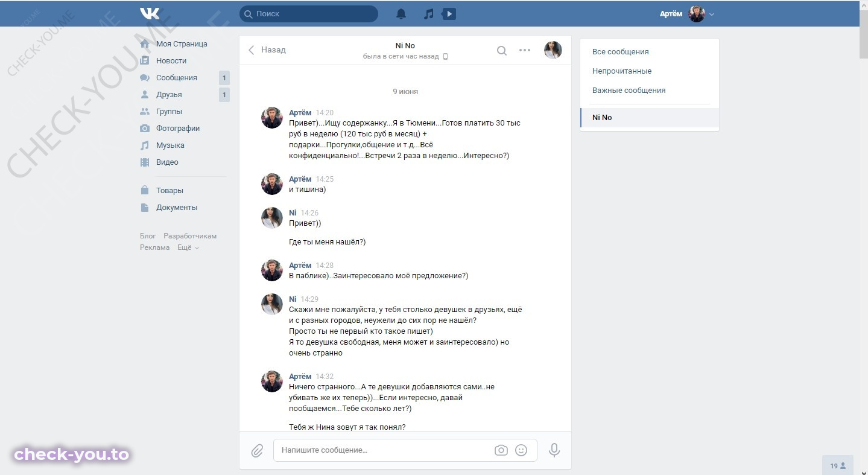Open Документы in the sidebar
This screenshot has width=868, height=475.
coord(177,208)
